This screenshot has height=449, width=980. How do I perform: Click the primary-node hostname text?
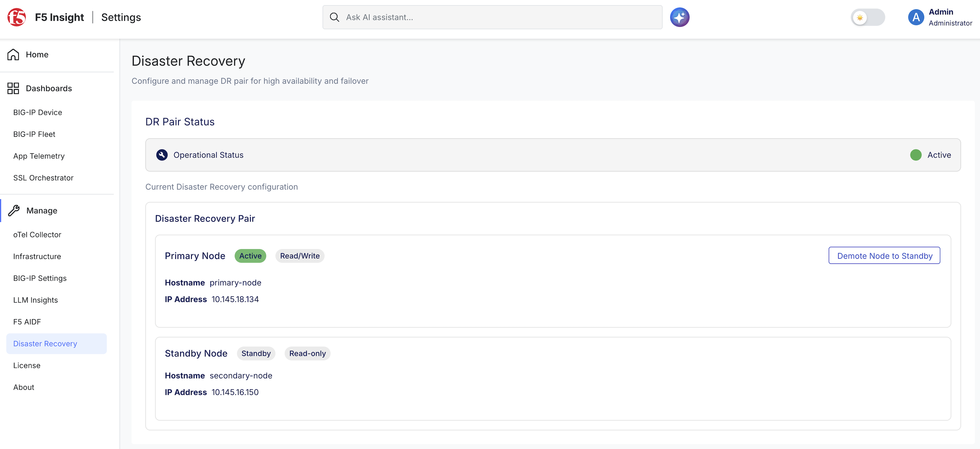235,283
